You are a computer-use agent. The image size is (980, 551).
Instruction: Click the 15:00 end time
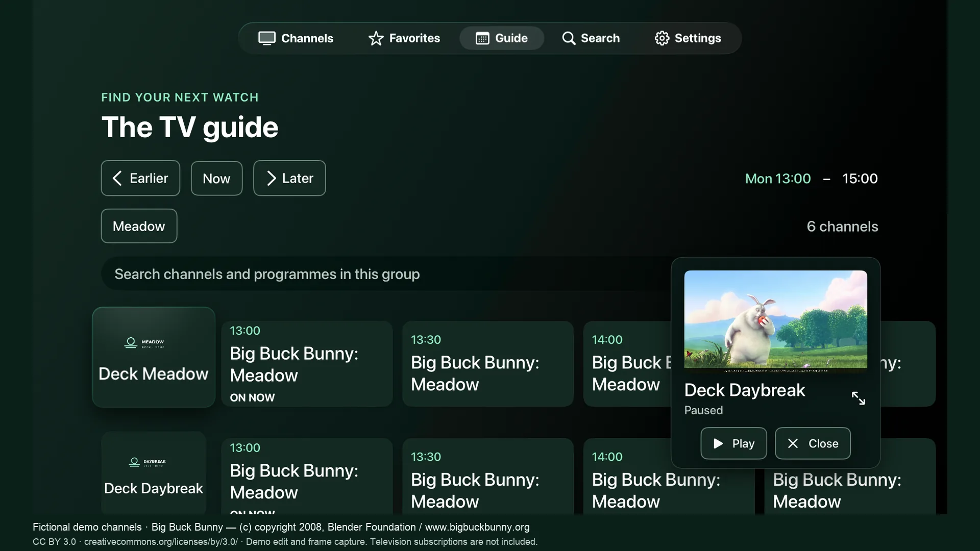tap(860, 179)
